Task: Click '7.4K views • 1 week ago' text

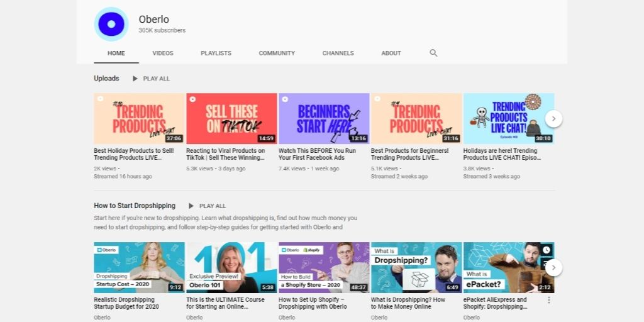Action: 309,169
